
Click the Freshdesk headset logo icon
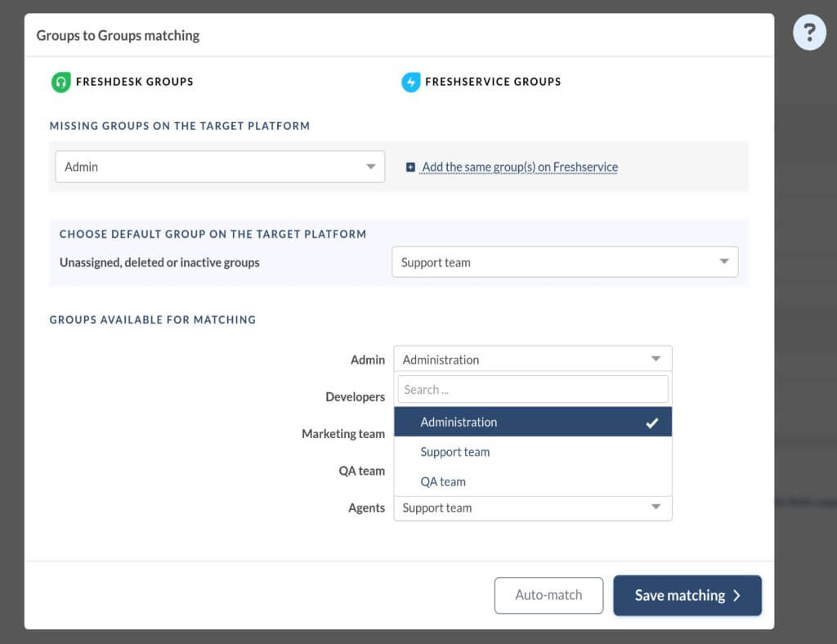(60, 82)
